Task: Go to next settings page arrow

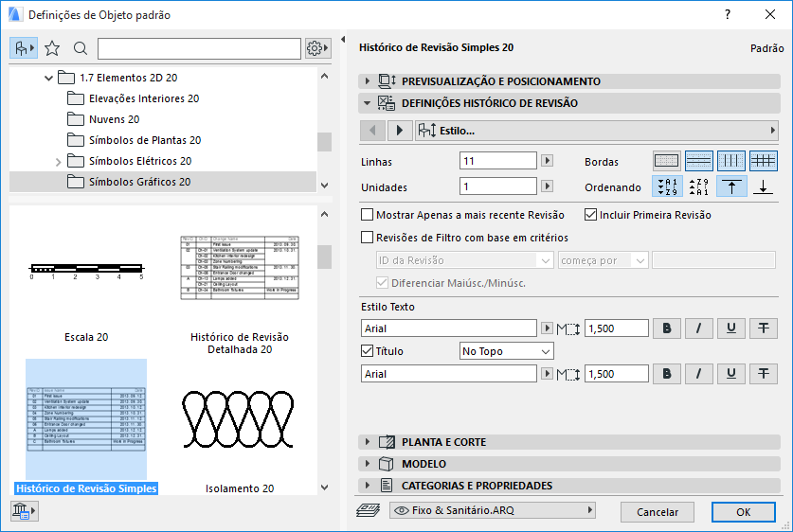Action: 400,131
